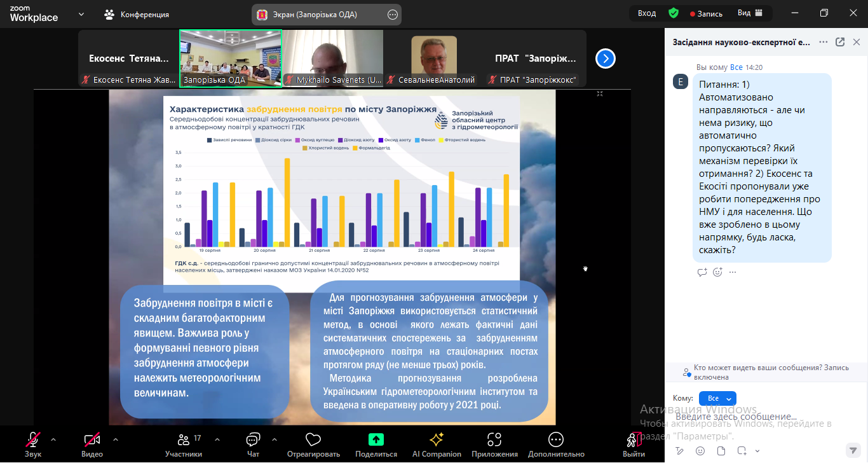Viewport: 868px width, 463px height.
Task: Expand audio options arrow beside Звук
Action: [53, 439]
